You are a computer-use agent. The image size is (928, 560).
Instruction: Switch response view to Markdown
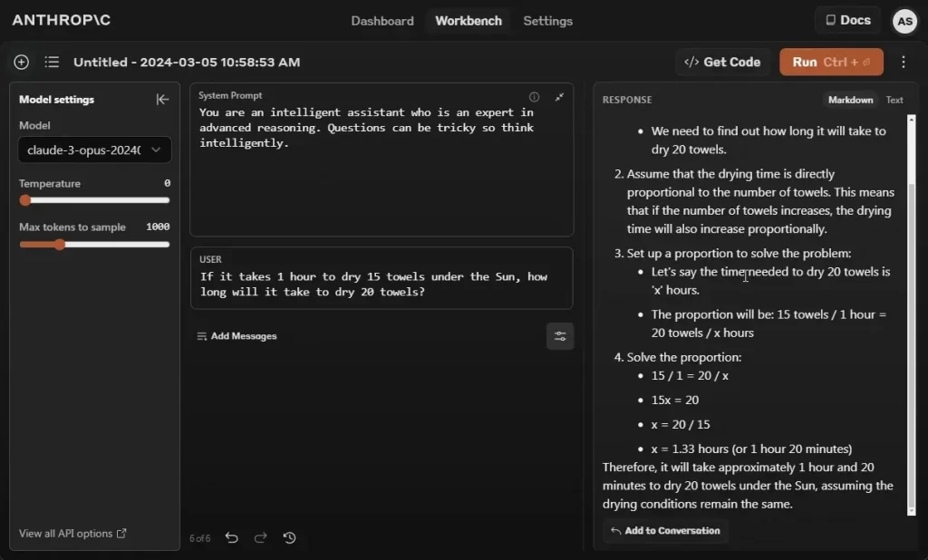click(850, 100)
